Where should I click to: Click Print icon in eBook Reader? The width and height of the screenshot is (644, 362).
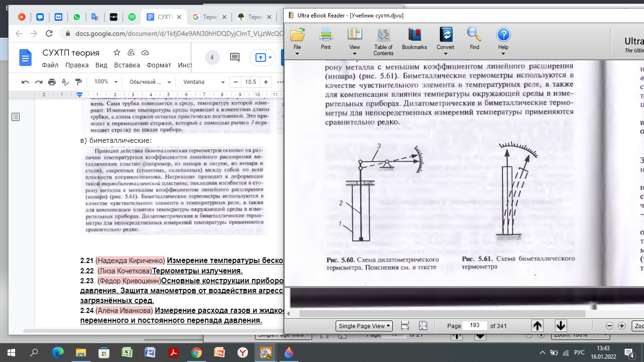click(x=326, y=38)
